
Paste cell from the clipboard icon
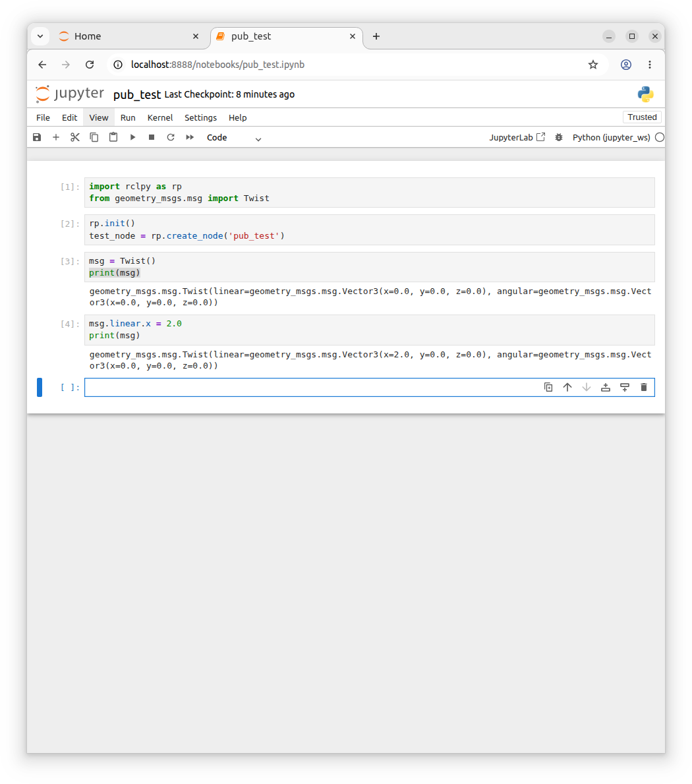(113, 137)
